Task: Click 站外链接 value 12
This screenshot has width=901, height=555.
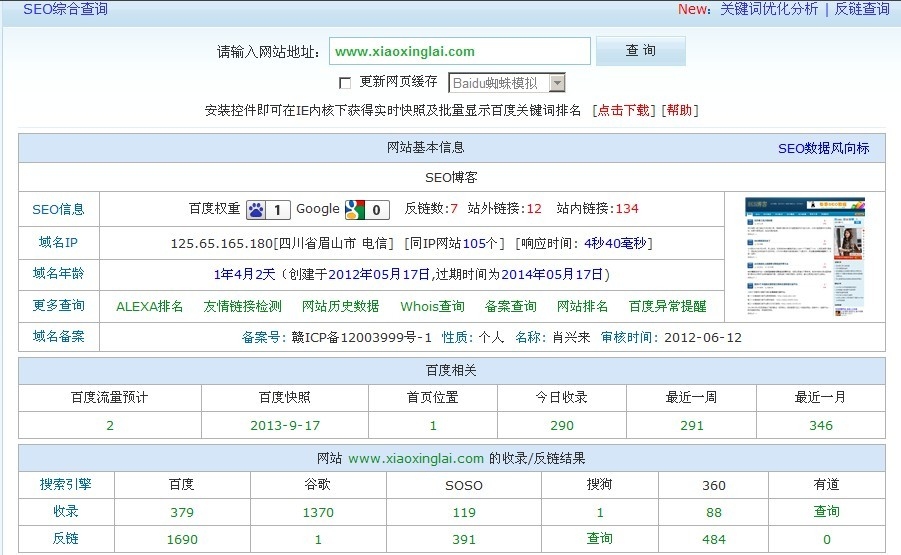Action: pyautogui.click(x=534, y=209)
